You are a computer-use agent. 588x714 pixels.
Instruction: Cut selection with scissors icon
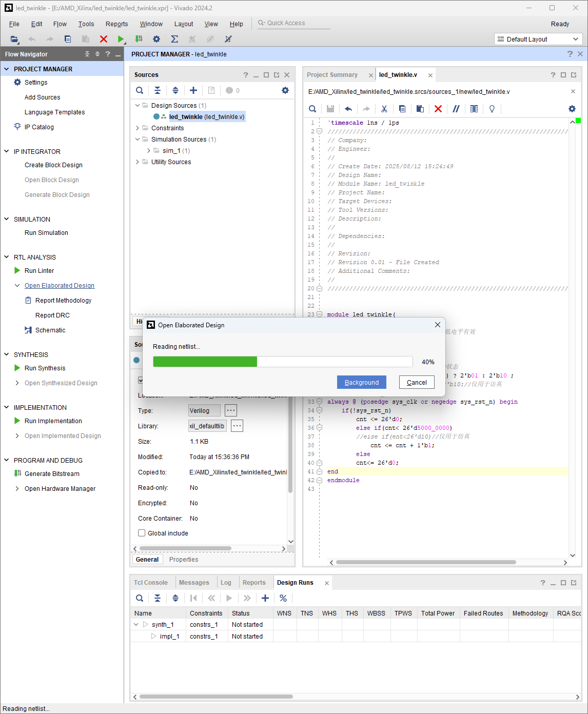(x=384, y=109)
